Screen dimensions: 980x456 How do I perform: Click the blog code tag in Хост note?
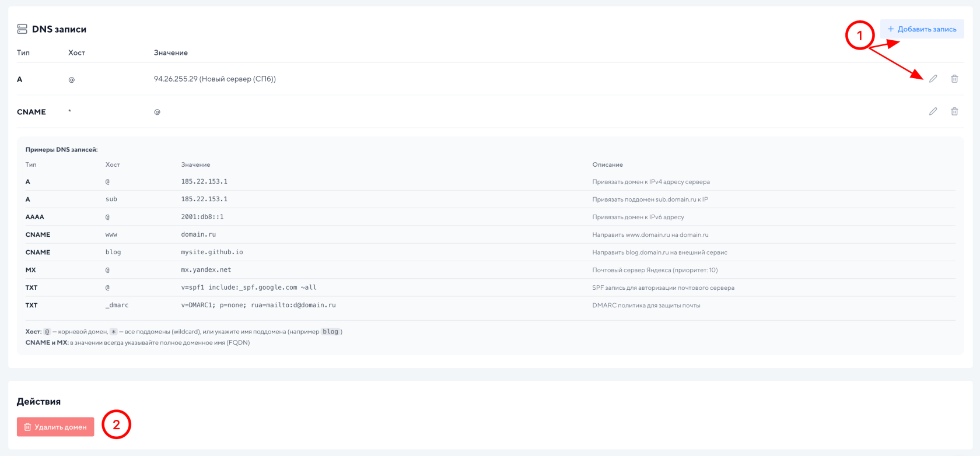330,332
